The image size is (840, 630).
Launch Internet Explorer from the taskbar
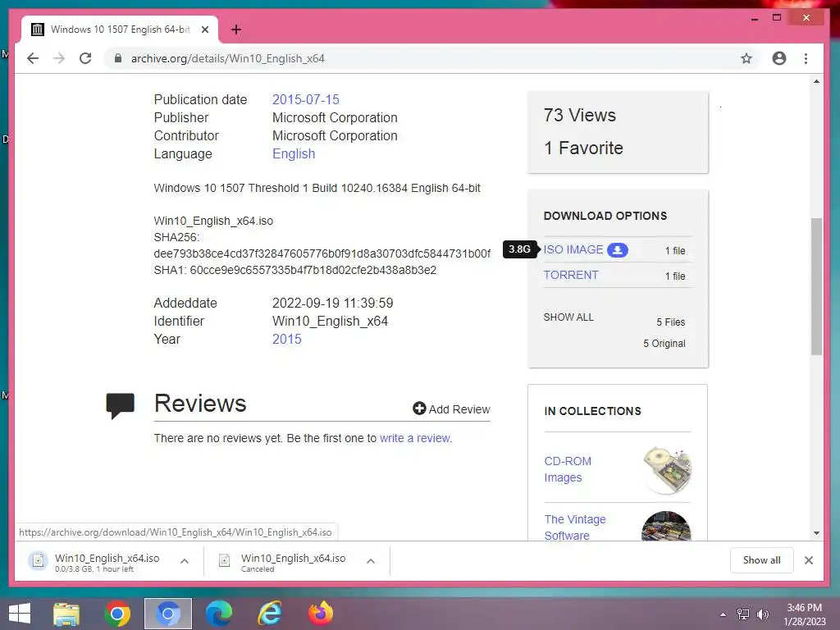pos(269,614)
